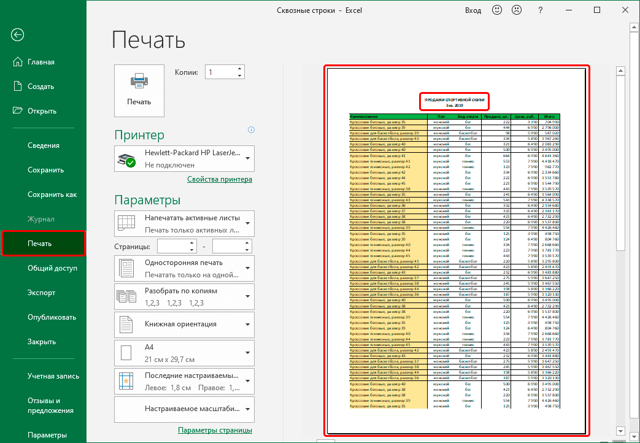Click the large Печать printer button

pyautogui.click(x=139, y=90)
